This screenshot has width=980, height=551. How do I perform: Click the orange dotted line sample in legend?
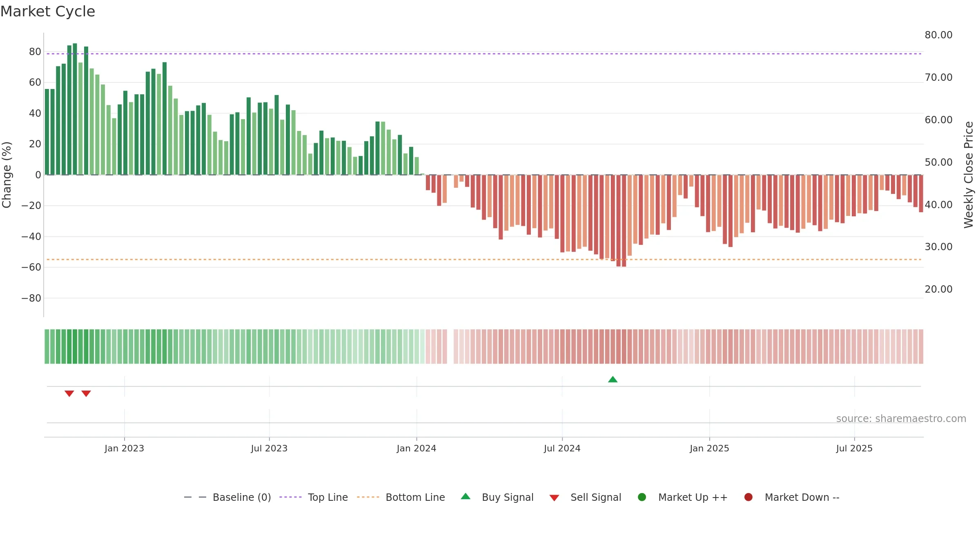point(368,497)
